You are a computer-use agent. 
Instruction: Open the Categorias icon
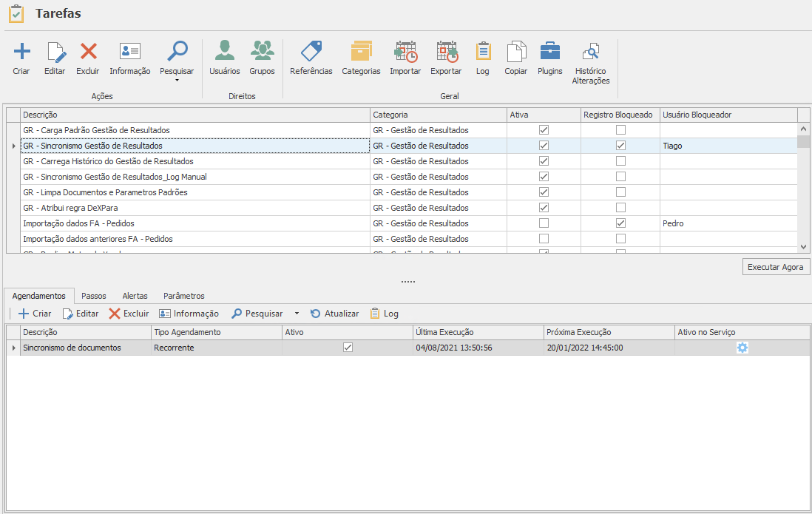tap(361, 52)
